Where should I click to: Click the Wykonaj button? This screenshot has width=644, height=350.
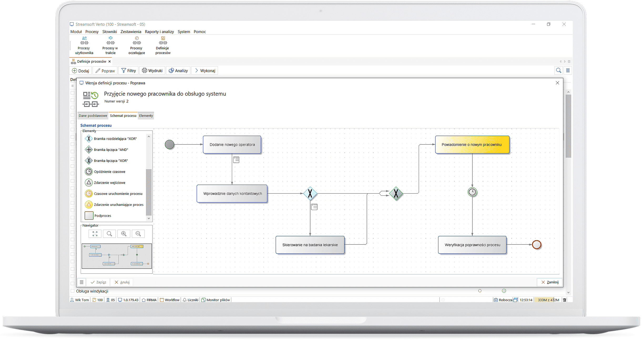coord(205,71)
